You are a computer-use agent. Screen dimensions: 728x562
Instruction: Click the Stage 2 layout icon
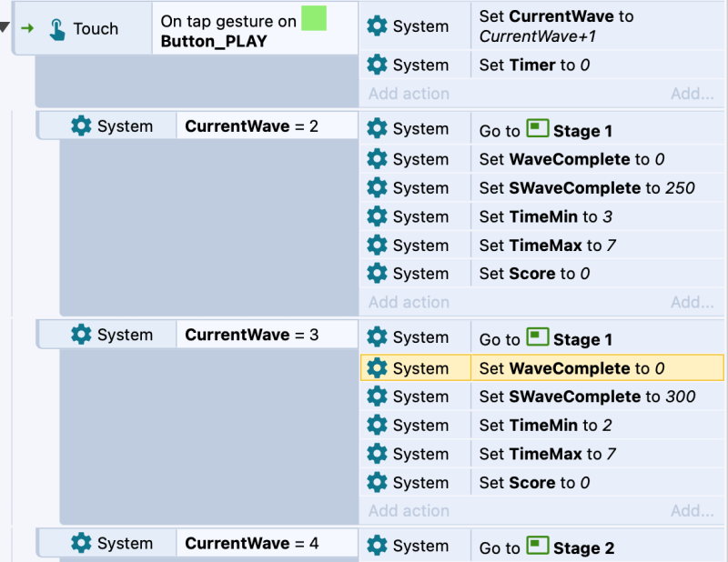pyautogui.click(x=538, y=545)
